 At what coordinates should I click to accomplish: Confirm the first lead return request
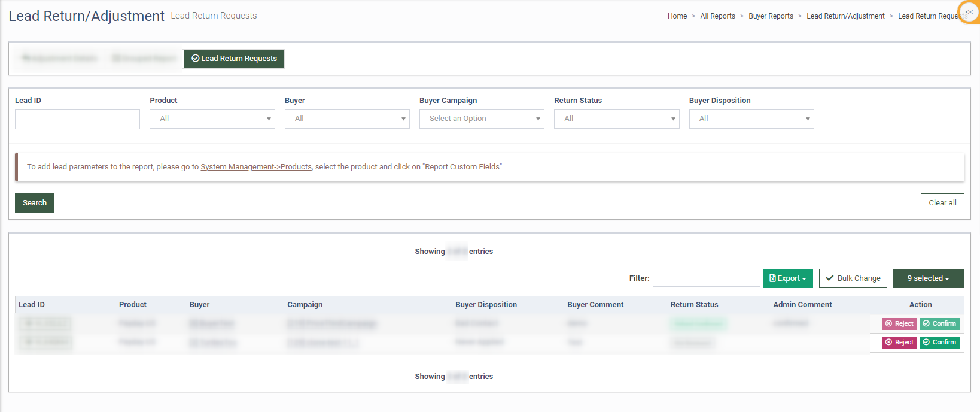click(x=939, y=323)
